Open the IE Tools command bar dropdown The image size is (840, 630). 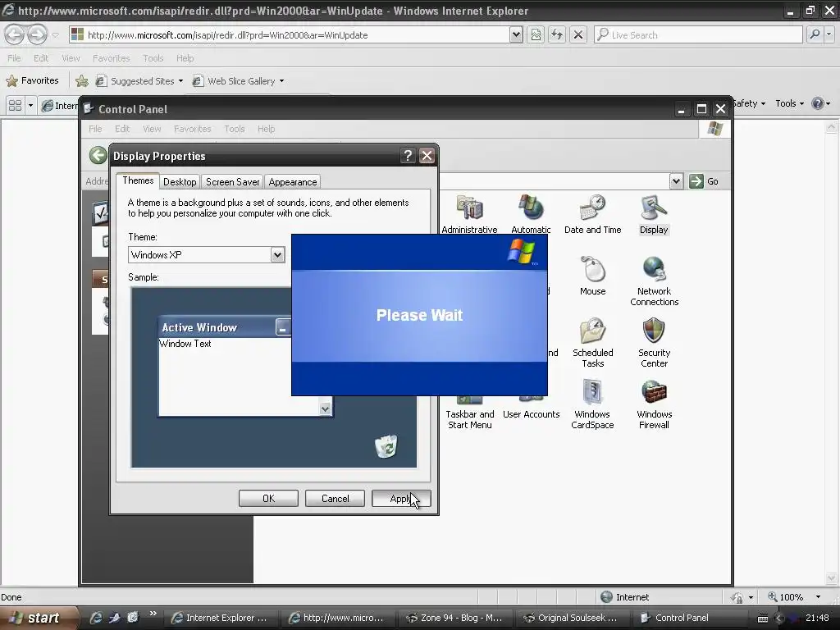(x=790, y=103)
